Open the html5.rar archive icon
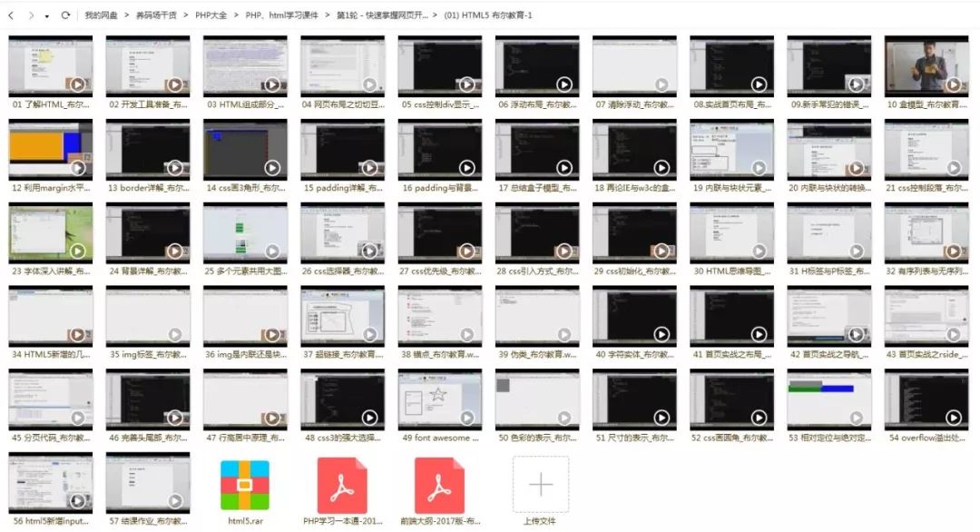This screenshot has width=980, height=532. click(x=245, y=486)
